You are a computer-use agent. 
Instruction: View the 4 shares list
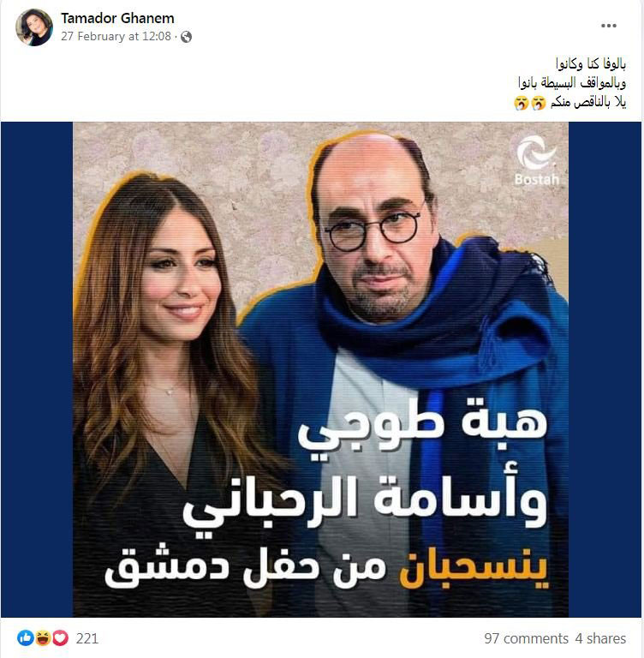600,638
